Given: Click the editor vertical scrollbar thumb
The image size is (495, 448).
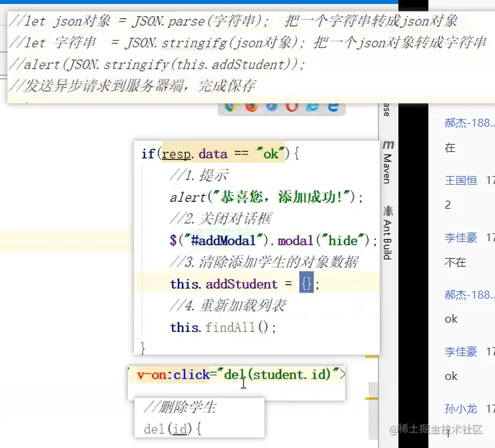Looking at the screenshot, I should pyautogui.click(x=374, y=411).
